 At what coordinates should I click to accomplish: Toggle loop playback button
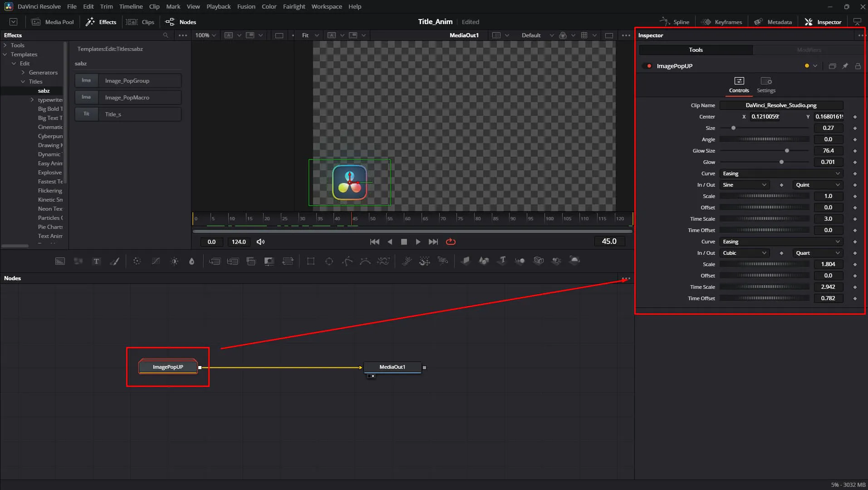pyautogui.click(x=451, y=242)
